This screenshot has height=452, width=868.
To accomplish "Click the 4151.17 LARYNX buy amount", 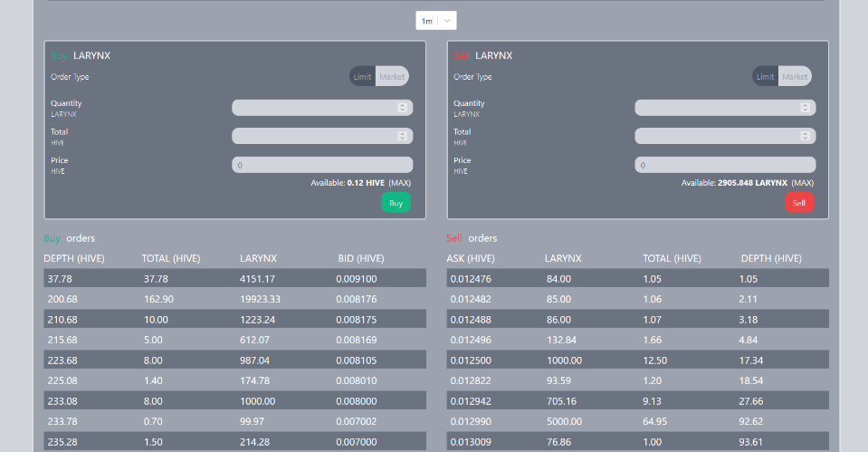I will tap(257, 279).
